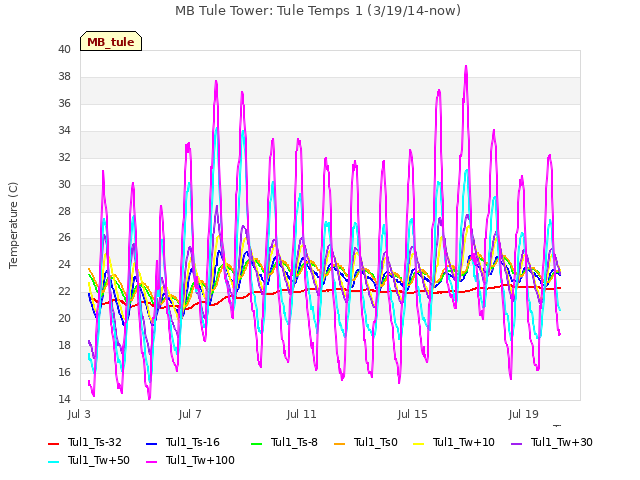Click the 30 y-axis tick label
This screenshot has width=640, height=480.
tap(64, 184)
